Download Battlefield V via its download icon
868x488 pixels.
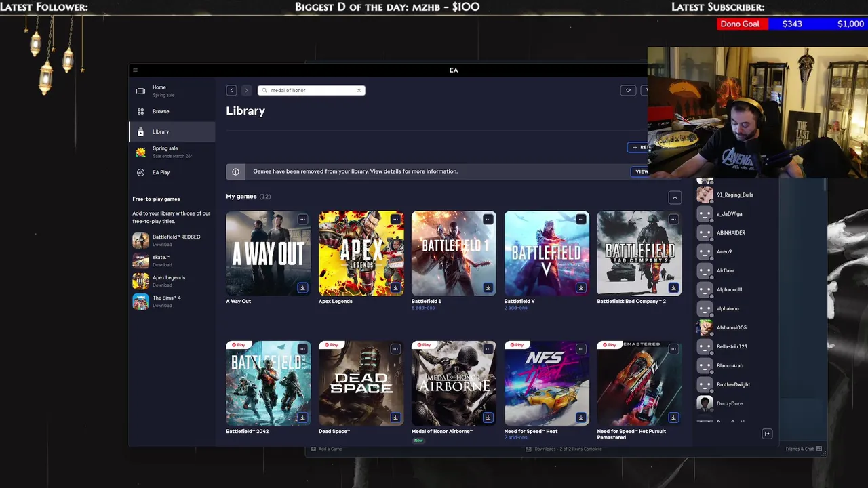pos(580,287)
